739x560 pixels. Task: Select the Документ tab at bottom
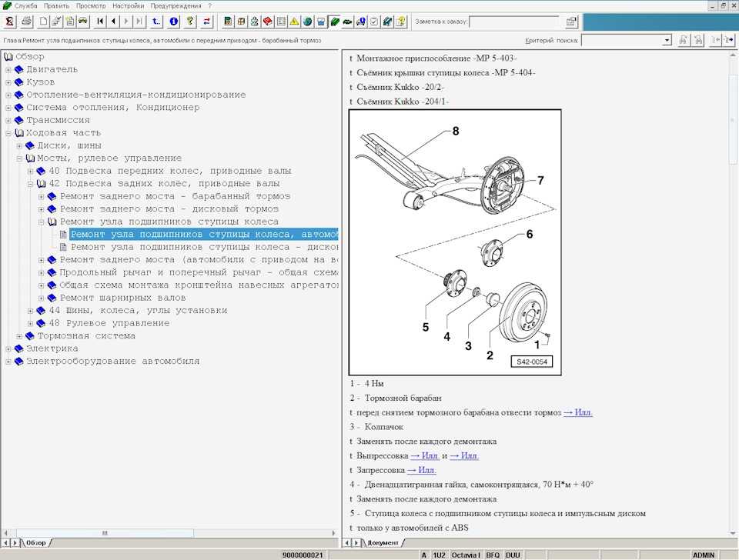(383, 542)
